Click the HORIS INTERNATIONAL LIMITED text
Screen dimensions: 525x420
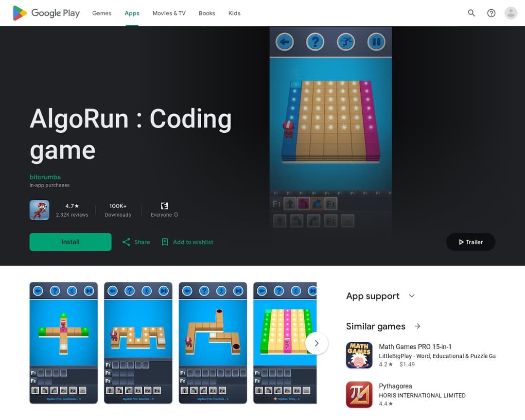(x=422, y=395)
